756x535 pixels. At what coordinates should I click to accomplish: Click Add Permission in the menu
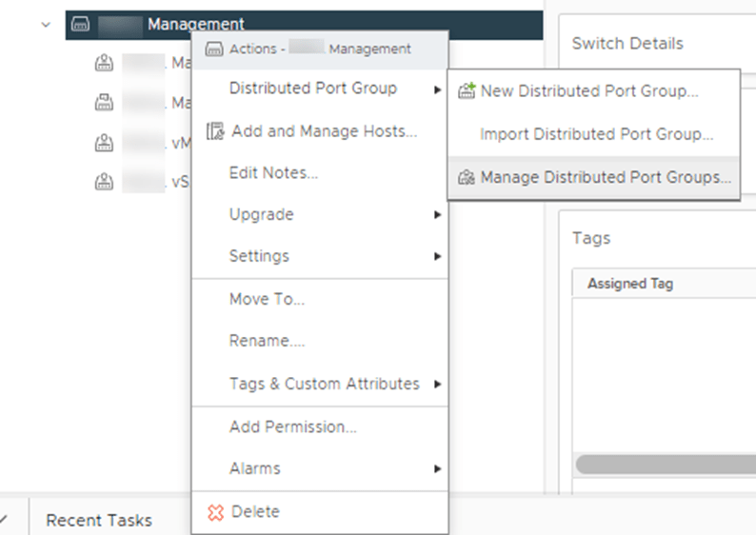(292, 427)
